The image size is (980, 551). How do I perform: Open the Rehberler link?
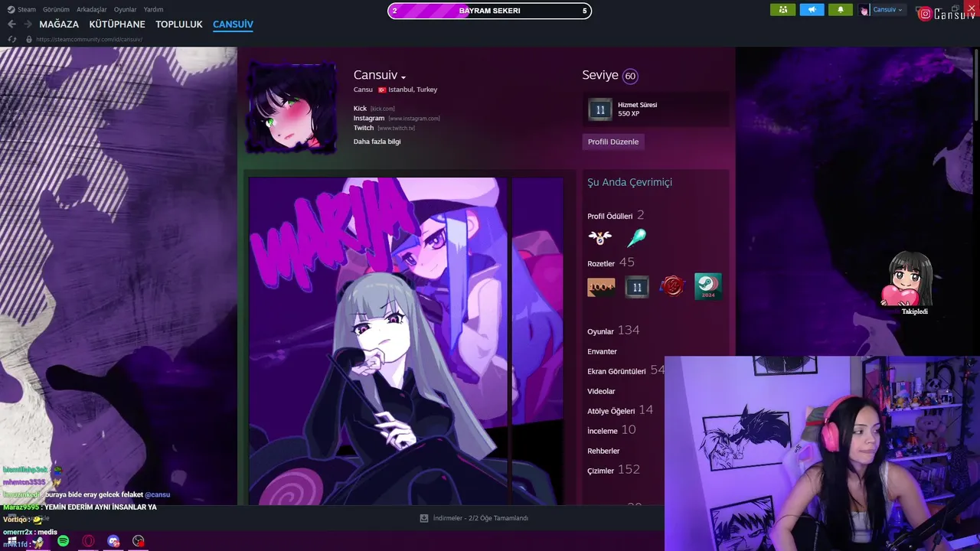[x=603, y=451]
